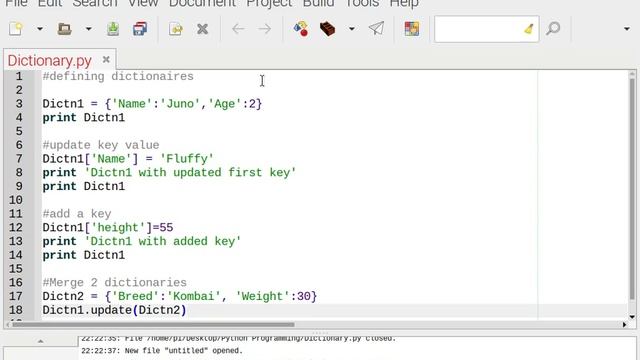The image size is (640, 360).
Task: Navigate forward one location arrow
Action: coord(264,29)
